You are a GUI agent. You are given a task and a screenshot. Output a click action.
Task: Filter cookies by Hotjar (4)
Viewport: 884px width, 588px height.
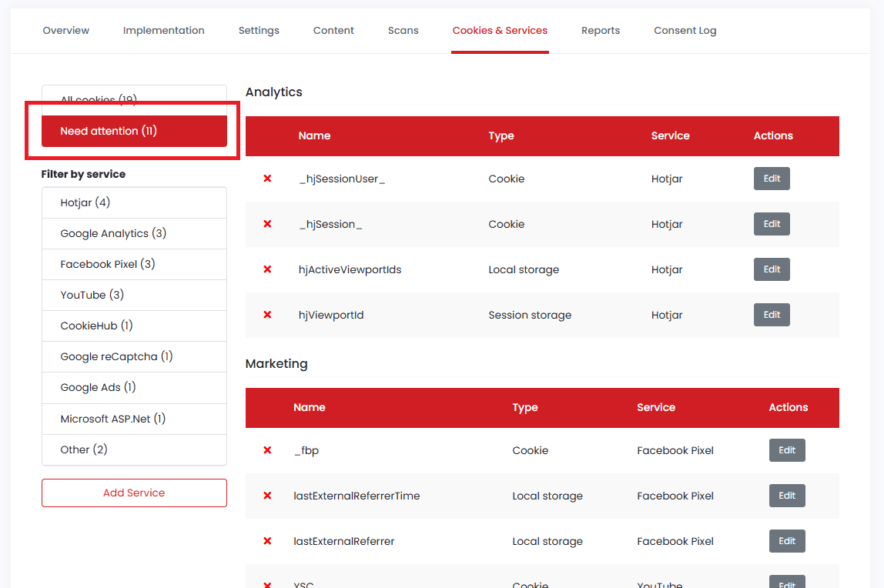point(134,202)
